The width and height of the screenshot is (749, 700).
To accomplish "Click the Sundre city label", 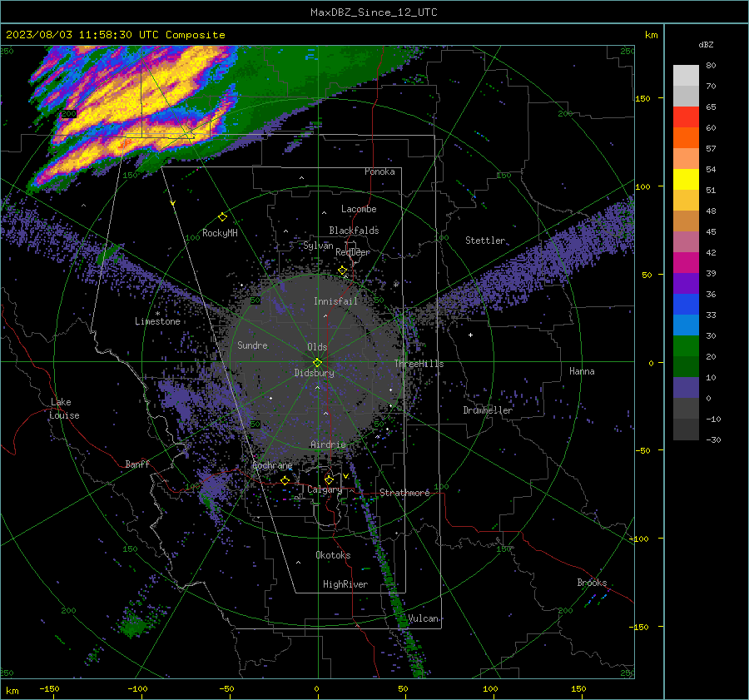I will (253, 345).
